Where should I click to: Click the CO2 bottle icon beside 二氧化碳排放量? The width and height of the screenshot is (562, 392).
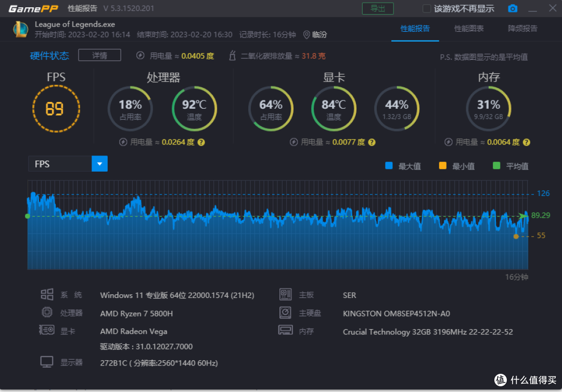[232, 56]
